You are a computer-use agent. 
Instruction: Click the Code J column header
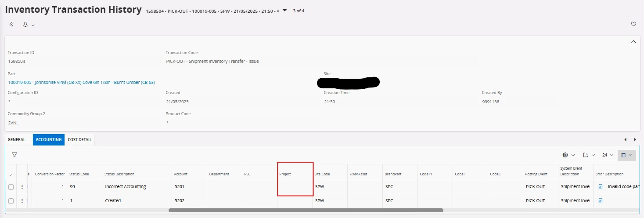click(495, 174)
